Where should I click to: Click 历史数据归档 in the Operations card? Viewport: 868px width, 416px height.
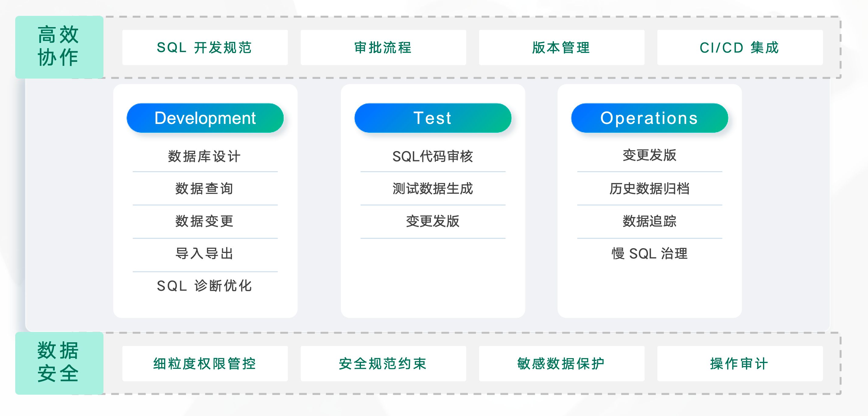(x=649, y=189)
